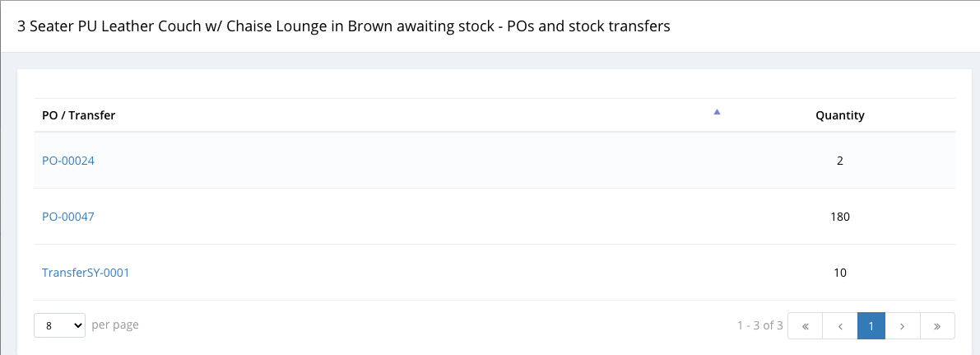Open the rows per page dropdown
This screenshot has width=980, height=355.
pyautogui.click(x=59, y=325)
